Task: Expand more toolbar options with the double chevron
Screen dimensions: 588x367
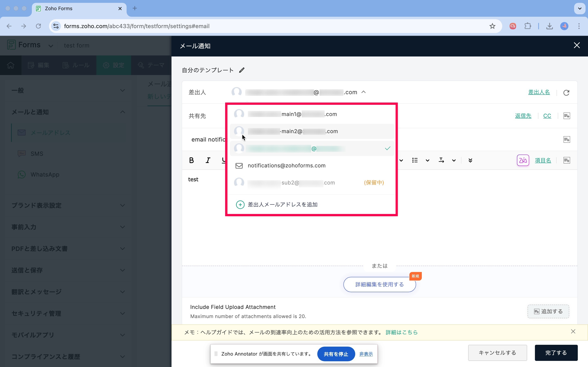Action: coord(470,160)
